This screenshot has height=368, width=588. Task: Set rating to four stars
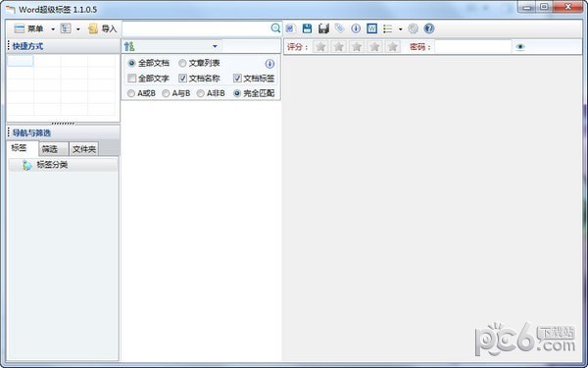click(374, 46)
